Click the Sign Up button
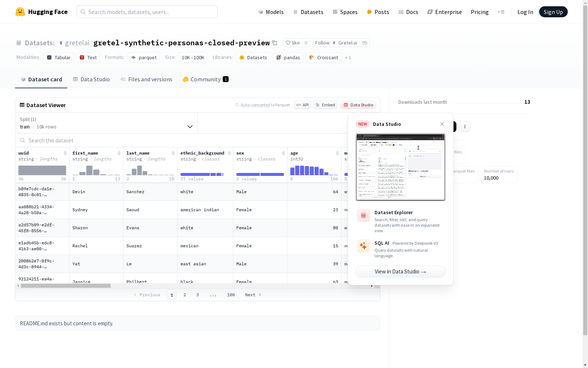This screenshot has height=368, width=588. coord(553,12)
